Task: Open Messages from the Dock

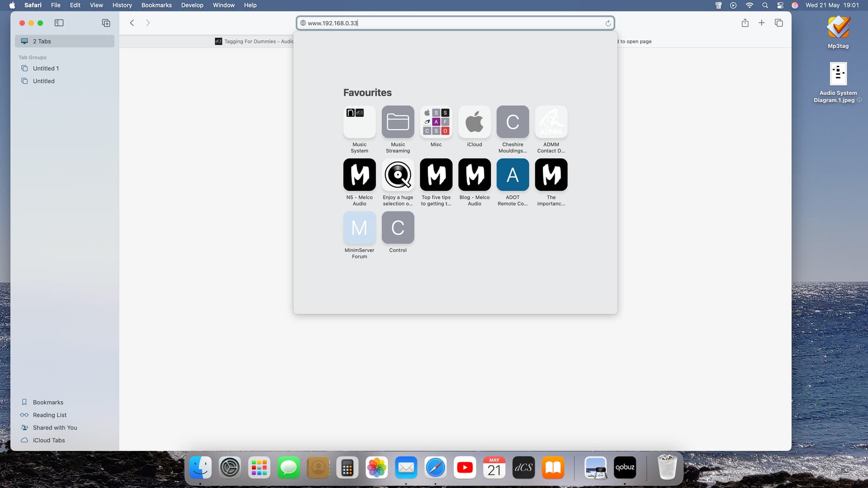Action: point(288,468)
